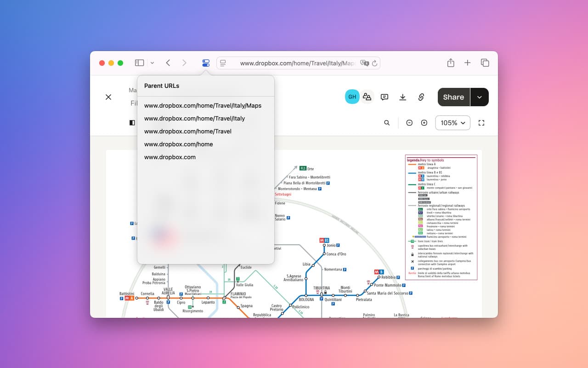
Task: Open the manage access people icon
Action: tap(367, 97)
